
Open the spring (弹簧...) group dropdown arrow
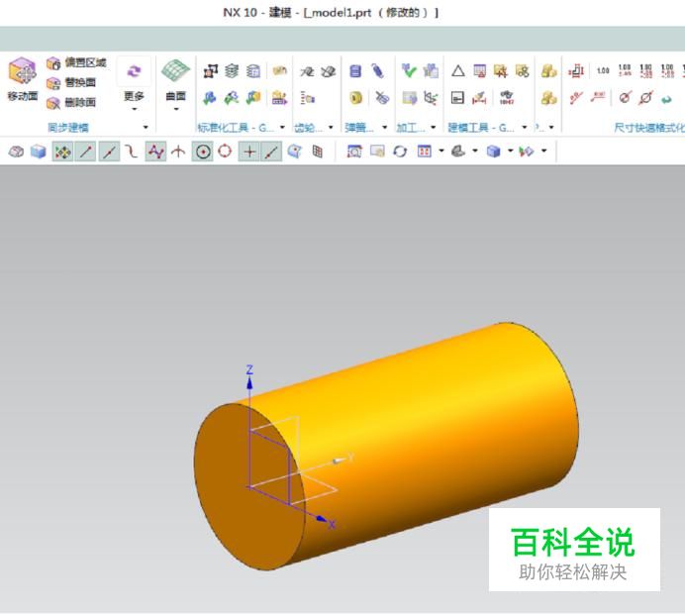click(385, 127)
